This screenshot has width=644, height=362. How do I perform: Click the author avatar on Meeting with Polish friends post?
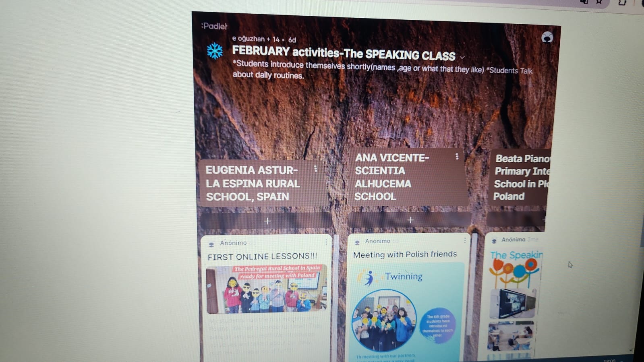(x=357, y=242)
